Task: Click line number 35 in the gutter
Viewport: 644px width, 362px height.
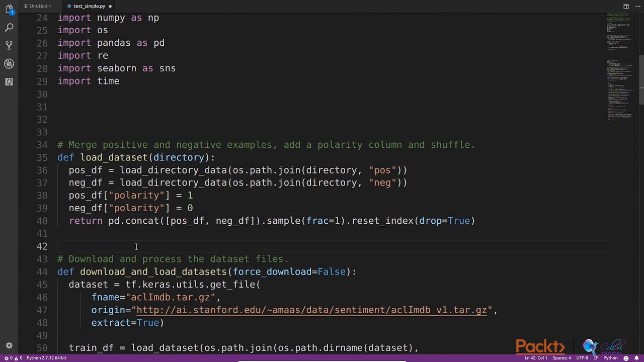Action: pos(42,157)
